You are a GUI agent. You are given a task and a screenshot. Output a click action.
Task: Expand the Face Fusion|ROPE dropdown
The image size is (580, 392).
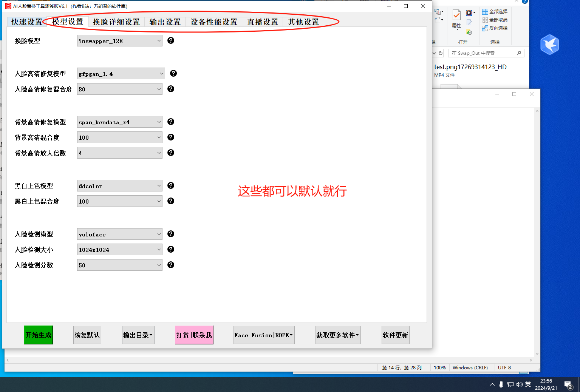(264, 335)
